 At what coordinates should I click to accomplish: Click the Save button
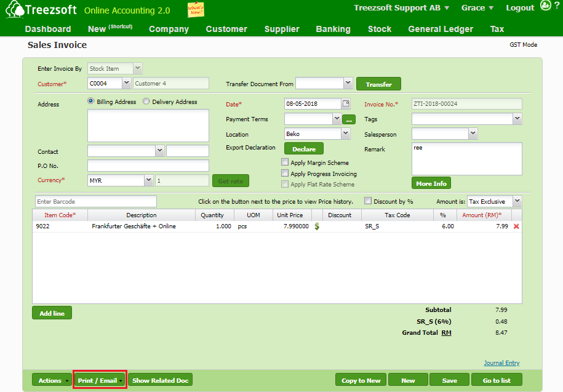pyautogui.click(x=449, y=380)
